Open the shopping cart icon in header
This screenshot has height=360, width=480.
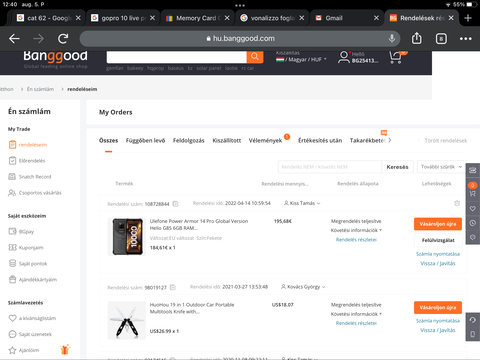click(x=396, y=57)
